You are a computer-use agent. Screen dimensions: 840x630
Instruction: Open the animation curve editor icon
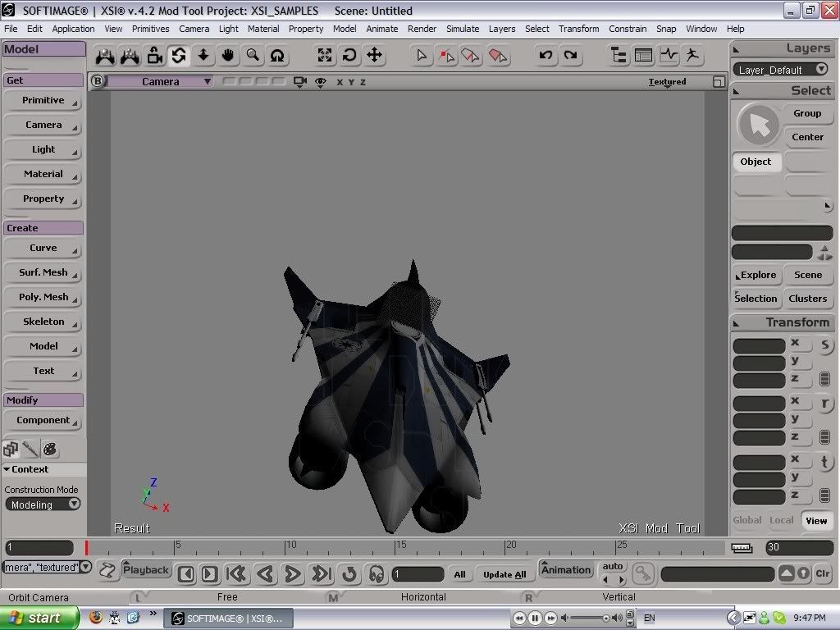click(669, 55)
